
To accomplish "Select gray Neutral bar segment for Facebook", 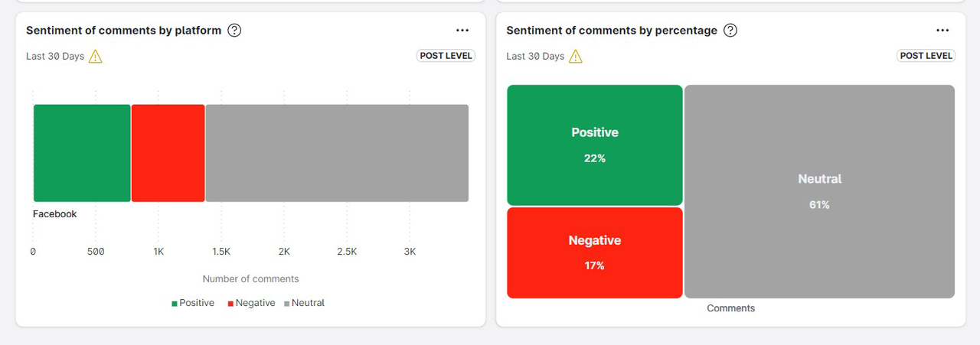I will (x=337, y=153).
